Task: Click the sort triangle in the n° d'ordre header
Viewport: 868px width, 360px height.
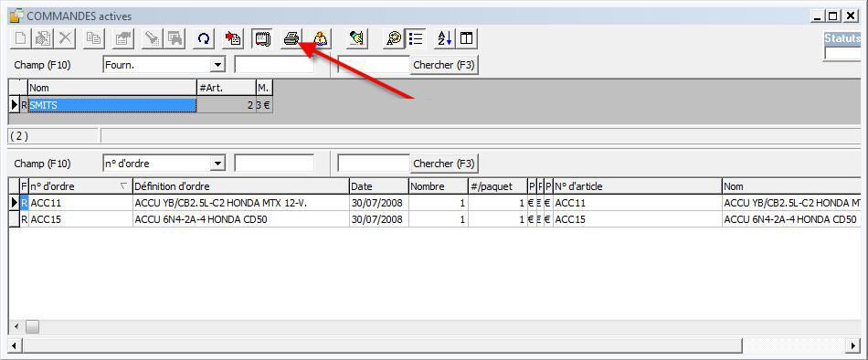Action: [123, 186]
